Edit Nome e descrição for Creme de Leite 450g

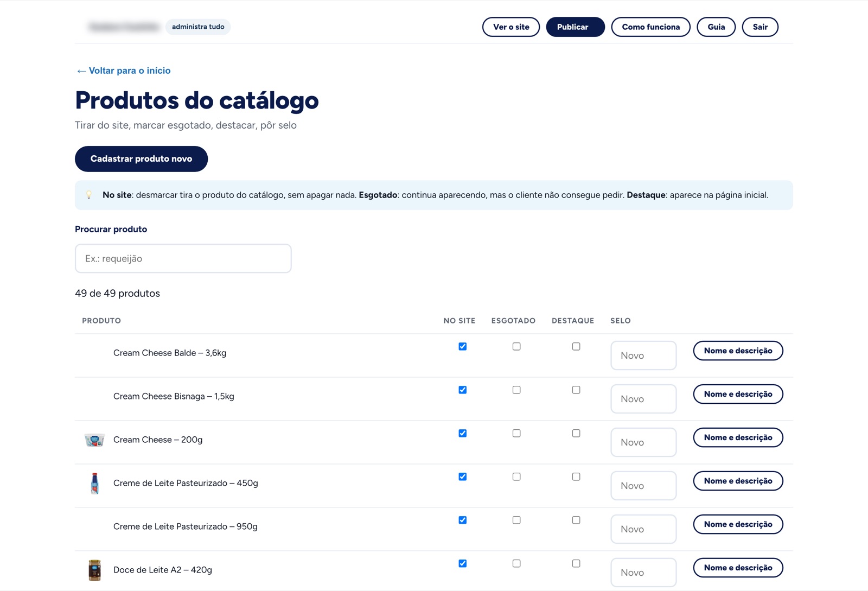(x=738, y=481)
